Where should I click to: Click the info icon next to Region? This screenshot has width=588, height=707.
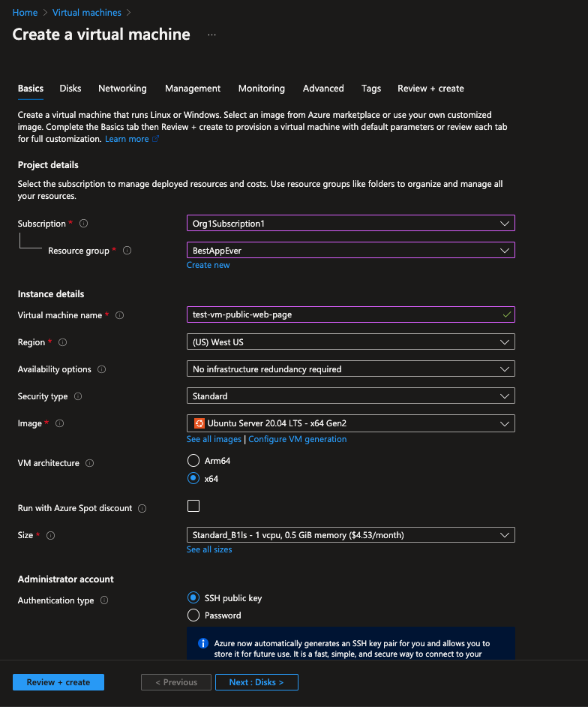click(x=63, y=342)
